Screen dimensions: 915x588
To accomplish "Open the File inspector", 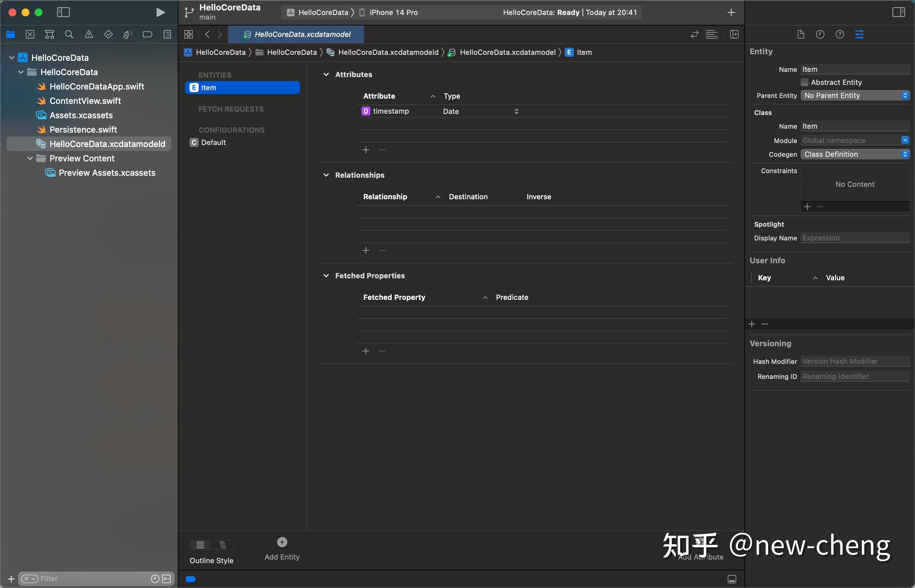I will click(x=800, y=34).
